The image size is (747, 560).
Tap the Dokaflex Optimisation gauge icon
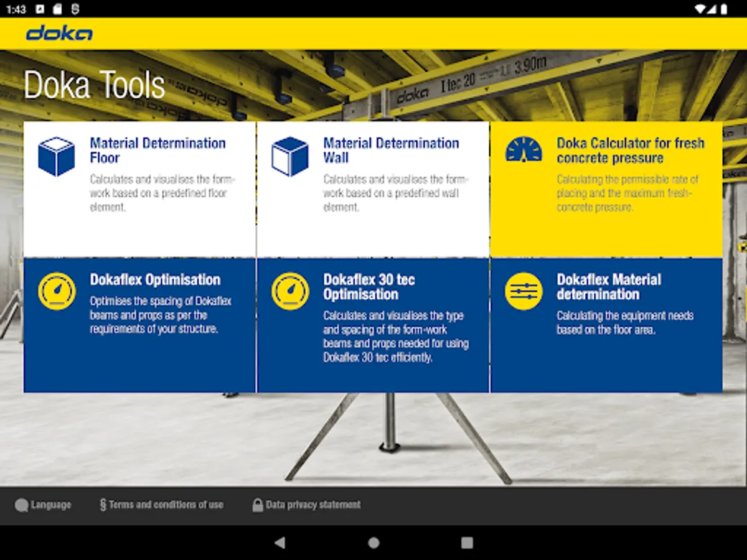point(57,291)
